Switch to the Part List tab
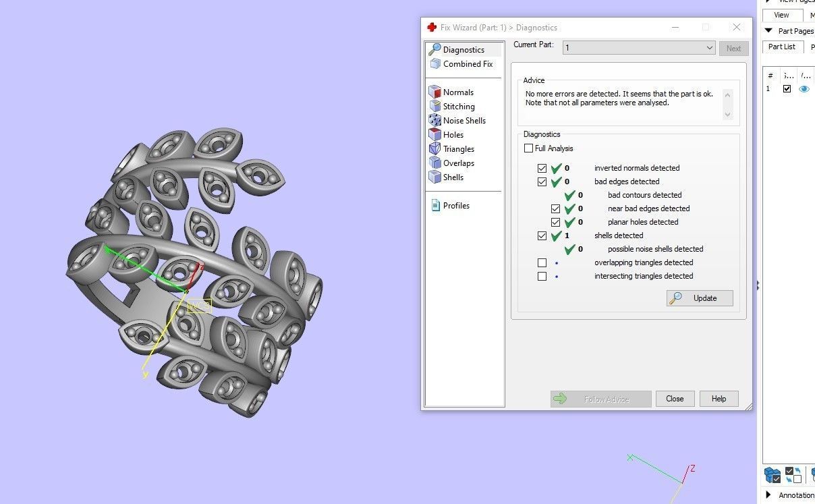 pos(782,47)
